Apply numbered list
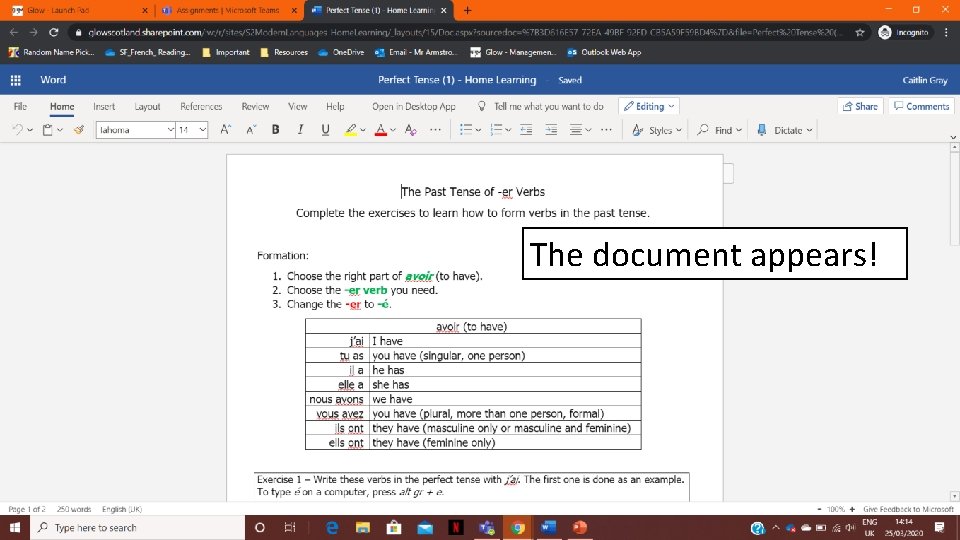The width and height of the screenshot is (960, 540). point(497,130)
